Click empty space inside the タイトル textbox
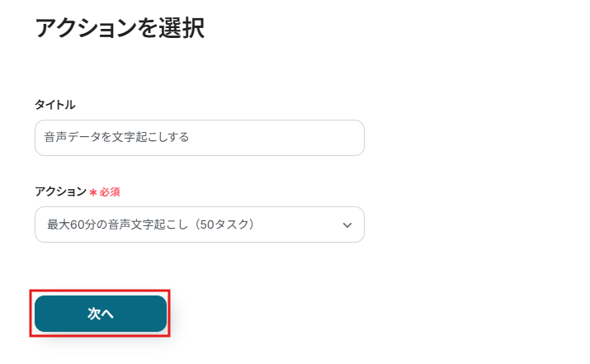590x364 pixels. 281,138
